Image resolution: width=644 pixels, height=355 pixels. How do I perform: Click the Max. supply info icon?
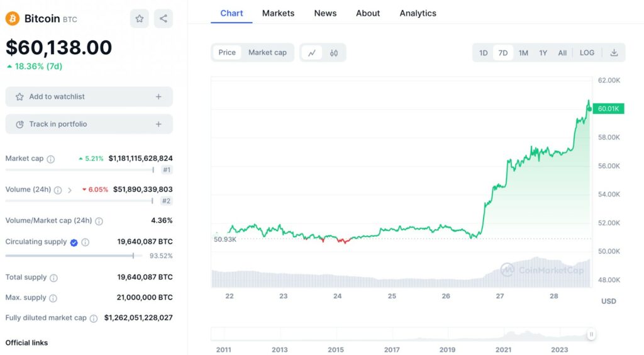53,298
